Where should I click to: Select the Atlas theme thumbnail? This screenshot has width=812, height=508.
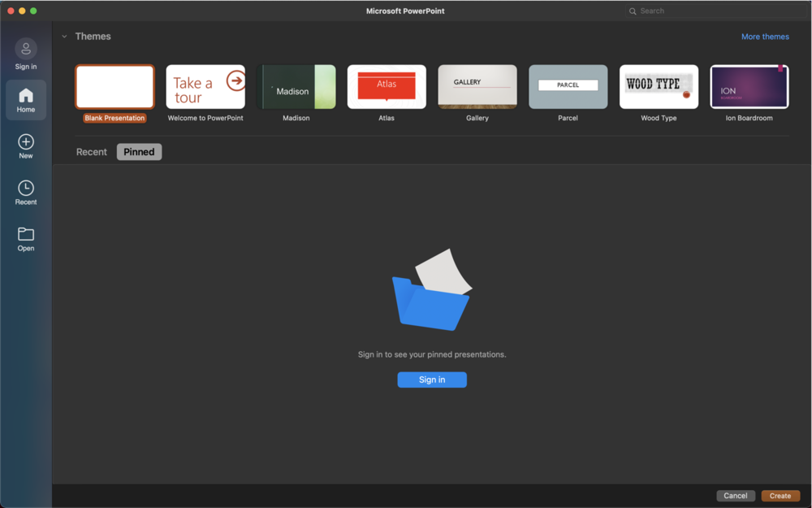point(387,85)
